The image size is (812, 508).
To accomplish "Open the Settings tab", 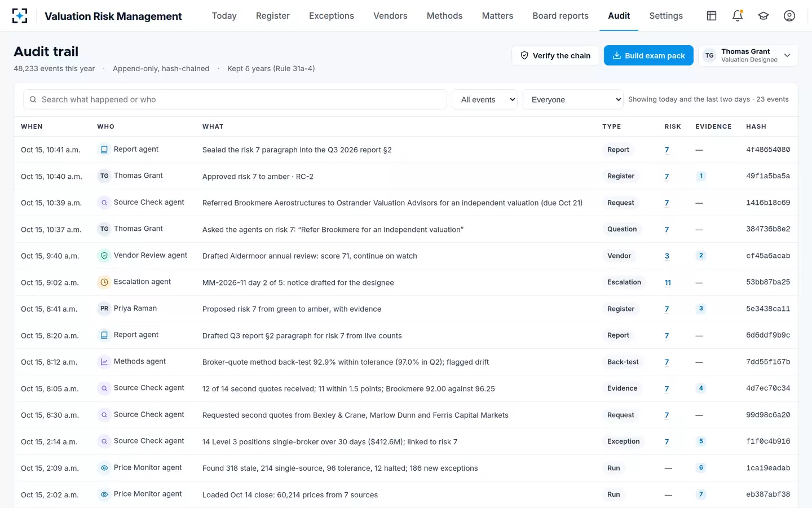I will coord(666,16).
